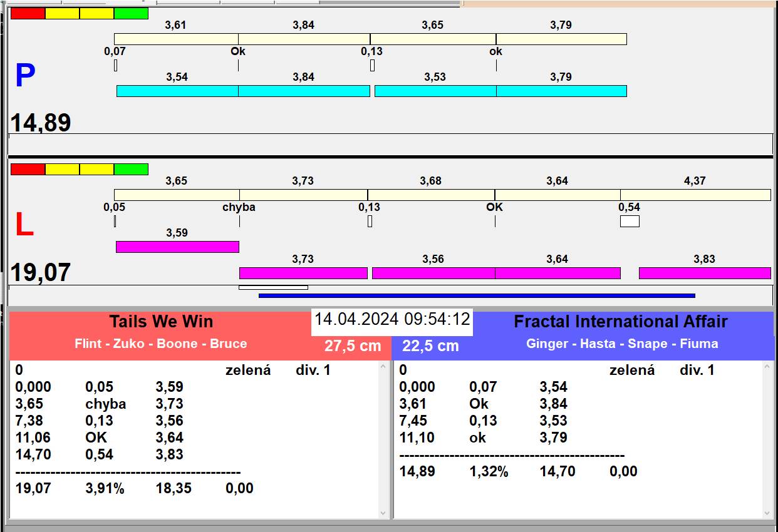Click the Tails We Win team header
778x532 pixels.
(161, 322)
